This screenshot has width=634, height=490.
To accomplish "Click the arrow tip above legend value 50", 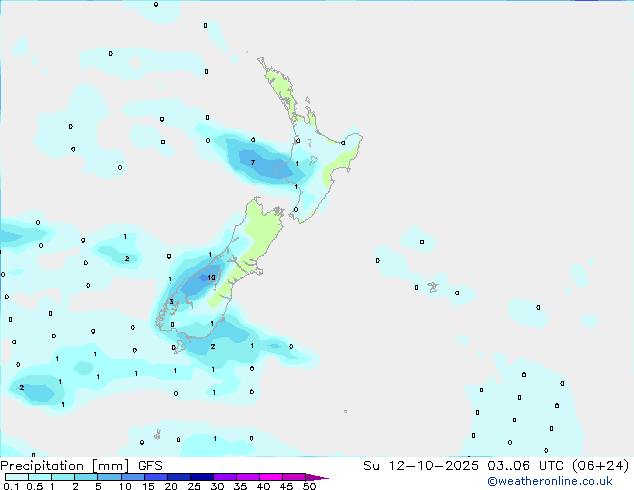I will pyautogui.click(x=317, y=477).
